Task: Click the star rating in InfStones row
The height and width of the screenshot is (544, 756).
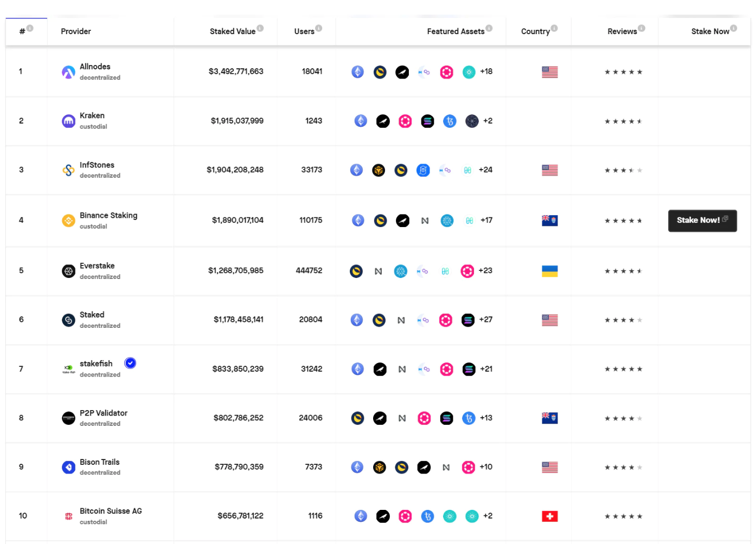Action: (624, 170)
